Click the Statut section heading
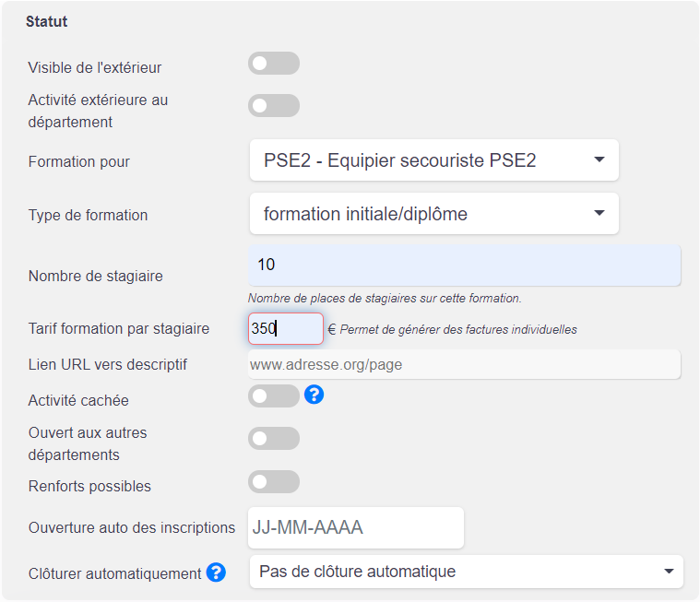Viewport: 700px width, 602px height. click(46, 21)
